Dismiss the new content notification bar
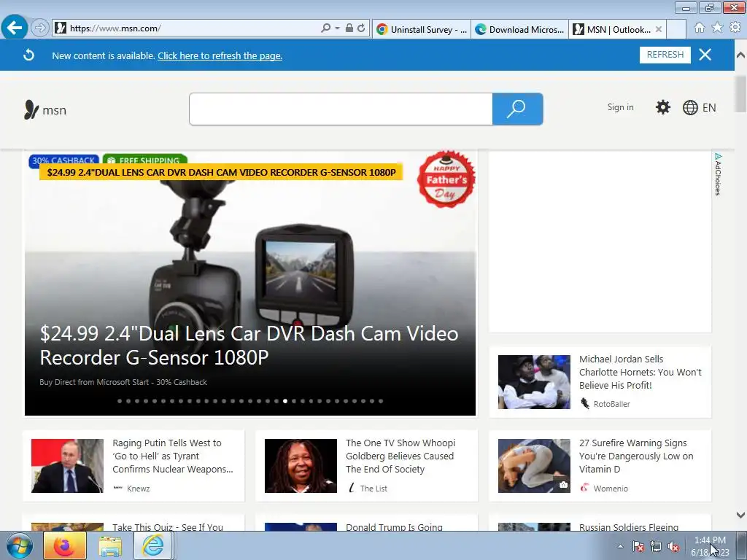The image size is (747, 560). coord(705,55)
